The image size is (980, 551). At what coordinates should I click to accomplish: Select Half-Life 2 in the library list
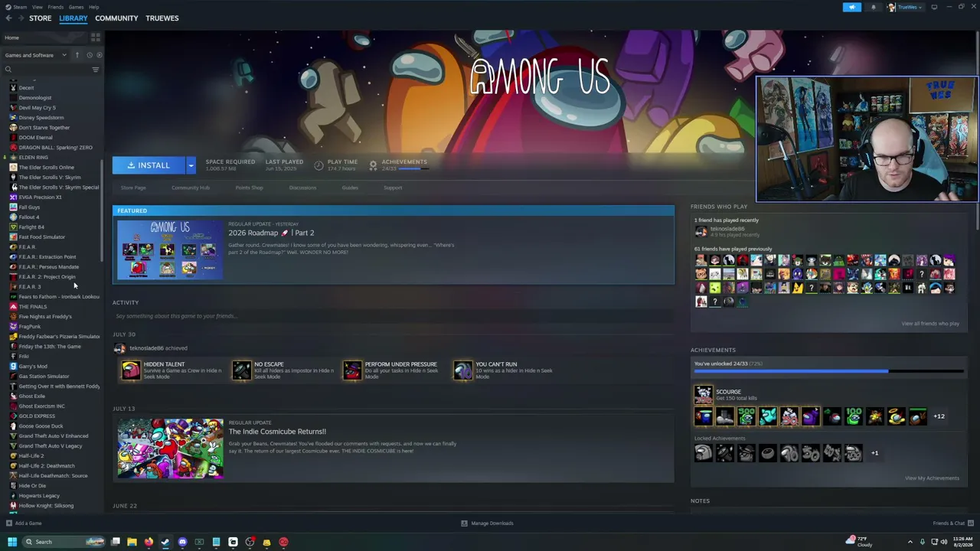[31, 456]
